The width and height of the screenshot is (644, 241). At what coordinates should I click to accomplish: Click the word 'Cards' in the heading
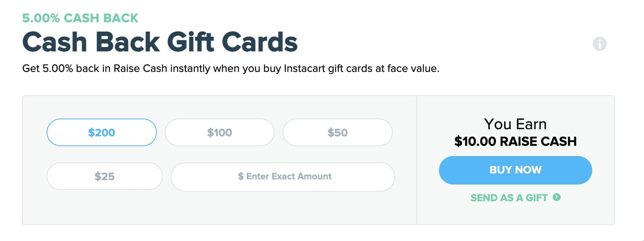[259, 42]
